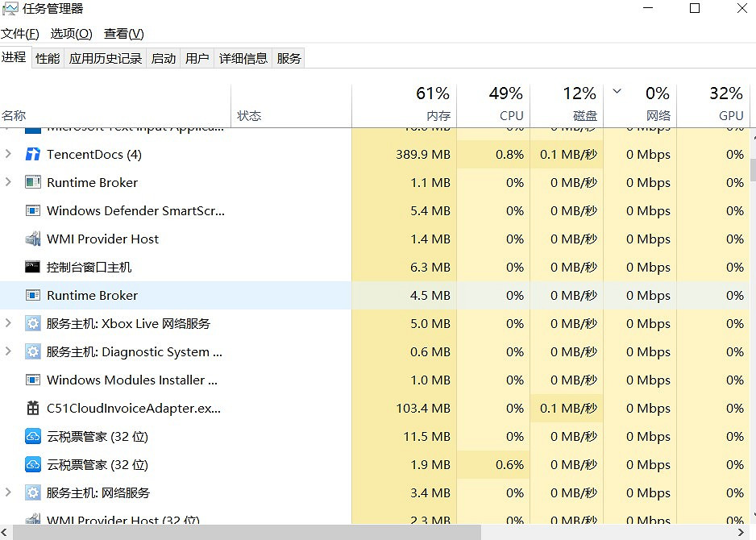The width and height of the screenshot is (756, 540).
Task: Switch to the 性能 tab
Action: pos(48,58)
